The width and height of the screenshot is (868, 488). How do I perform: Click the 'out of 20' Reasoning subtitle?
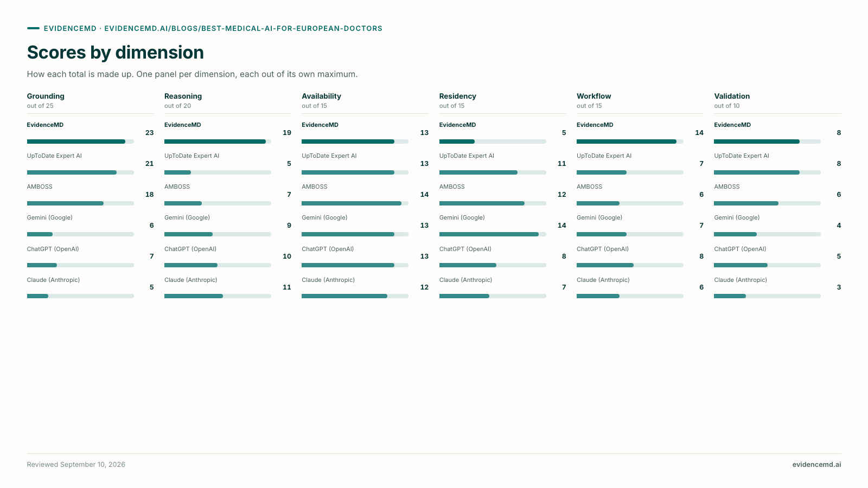pyautogui.click(x=177, y=106)
